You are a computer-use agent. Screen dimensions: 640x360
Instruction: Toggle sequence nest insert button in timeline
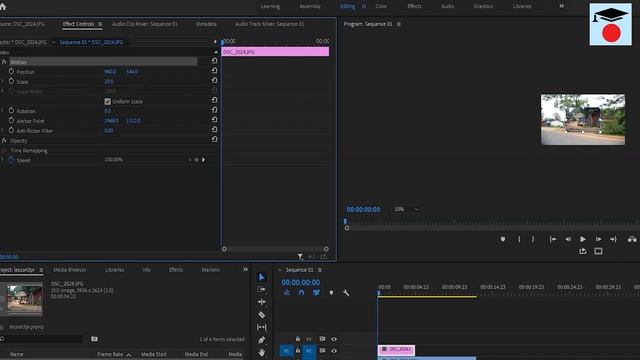(x=287, y=293)
